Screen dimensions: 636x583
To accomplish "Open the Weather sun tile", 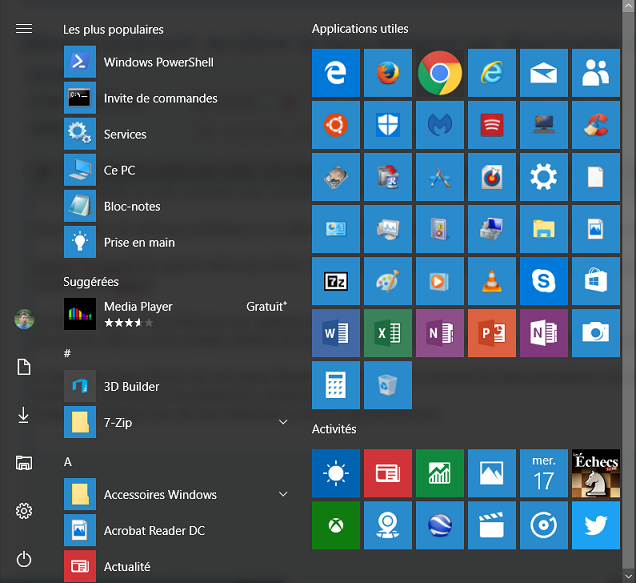I will [x=335, y=473].
